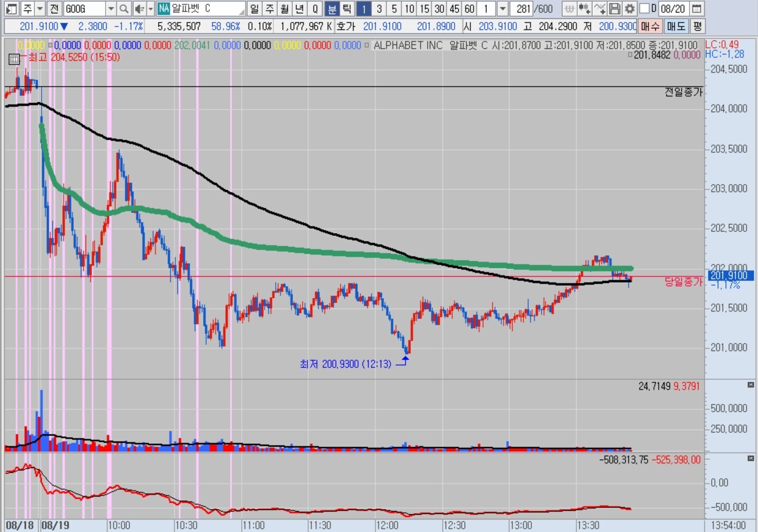Switch to 틱 (tick) chart mode

pos(347,9)
